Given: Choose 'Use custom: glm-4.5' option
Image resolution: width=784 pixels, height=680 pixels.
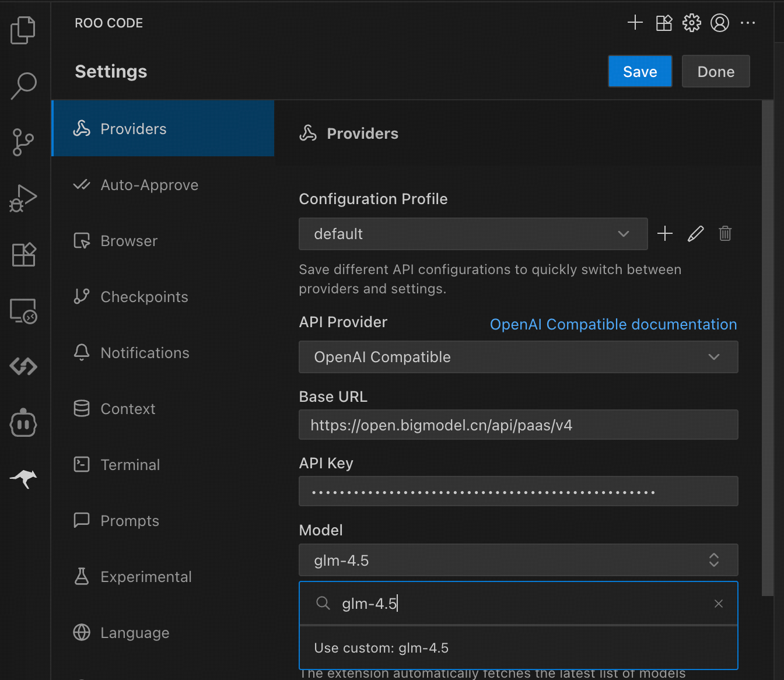Looking at the screenshot, I should point(519,648).
